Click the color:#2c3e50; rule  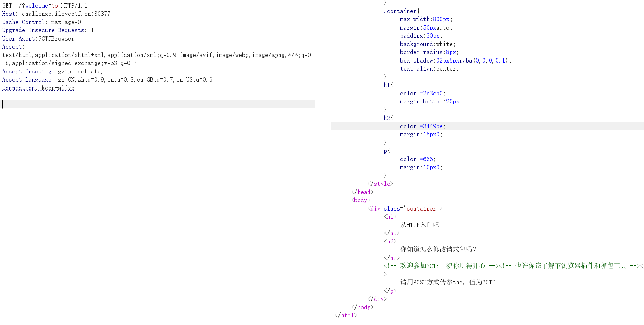pos(423,94)
